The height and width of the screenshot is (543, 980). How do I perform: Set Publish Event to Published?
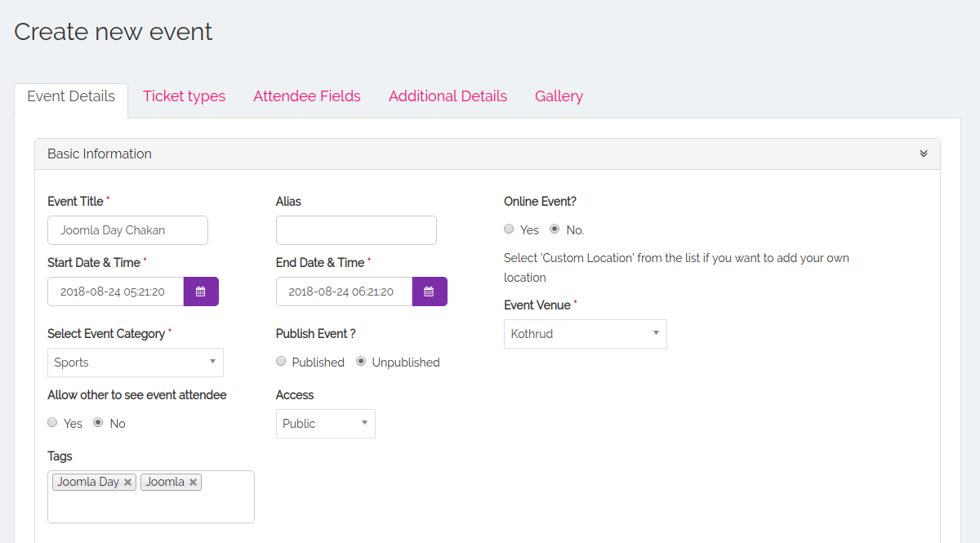pyautogui.click(x=281, y=362)
